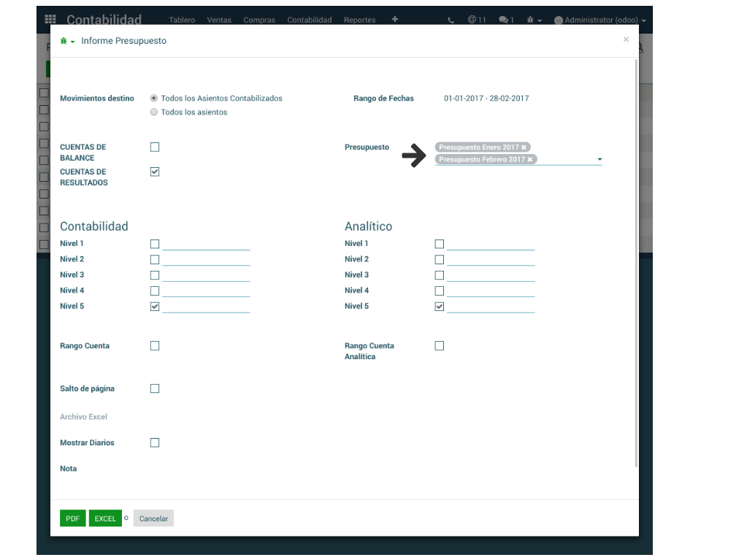This screenshot has width=747, height=560.
Task: Open the Administrator (odoo) user menu
Action: [x=599, y=20]
